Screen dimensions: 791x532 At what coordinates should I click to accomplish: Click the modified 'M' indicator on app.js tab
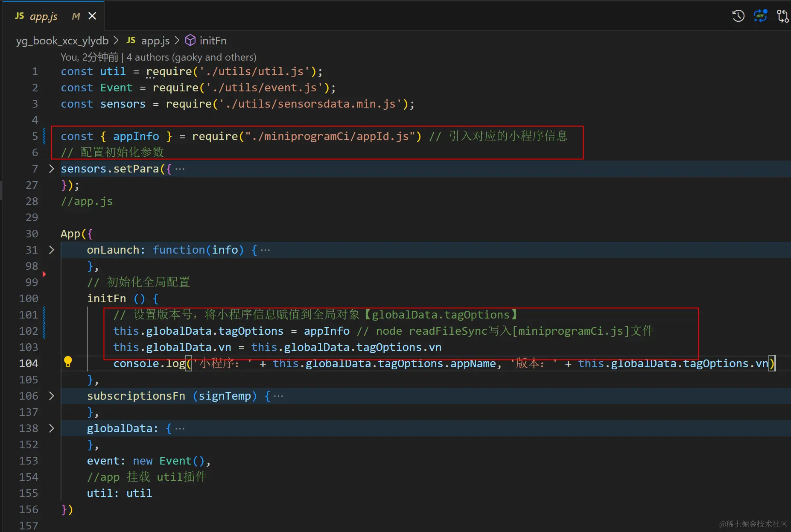(x=76, y=16)
